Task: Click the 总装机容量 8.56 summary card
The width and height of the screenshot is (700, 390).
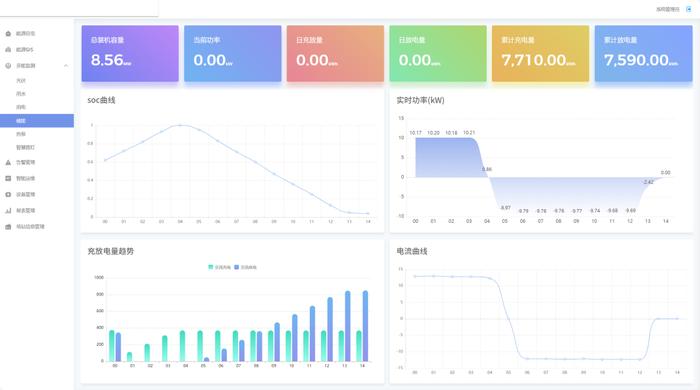Action: 130,54
